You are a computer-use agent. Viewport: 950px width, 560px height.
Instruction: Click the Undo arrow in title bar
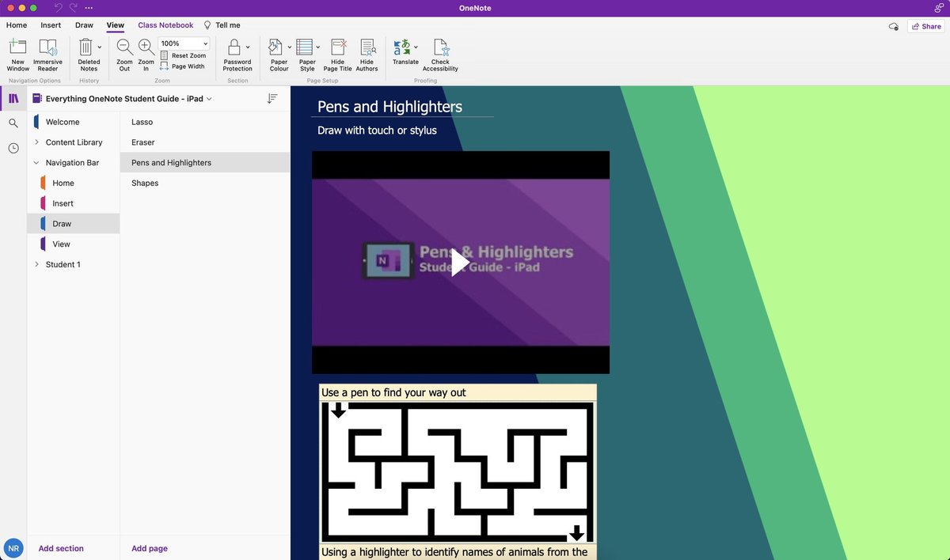[58, 7]
